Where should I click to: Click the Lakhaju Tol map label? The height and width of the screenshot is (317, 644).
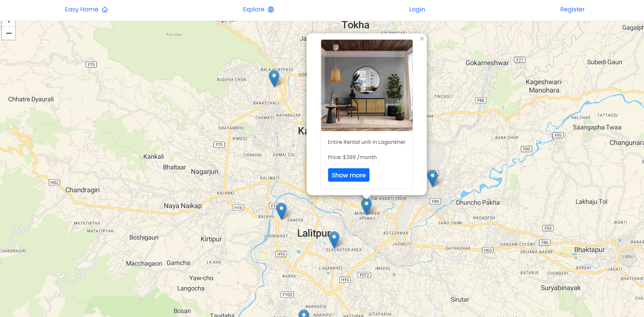591,202
